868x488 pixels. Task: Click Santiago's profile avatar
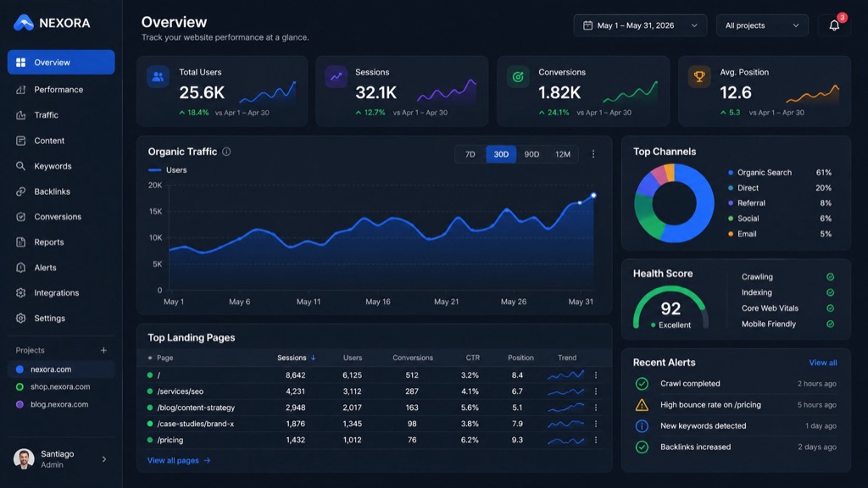pos(24,458)
